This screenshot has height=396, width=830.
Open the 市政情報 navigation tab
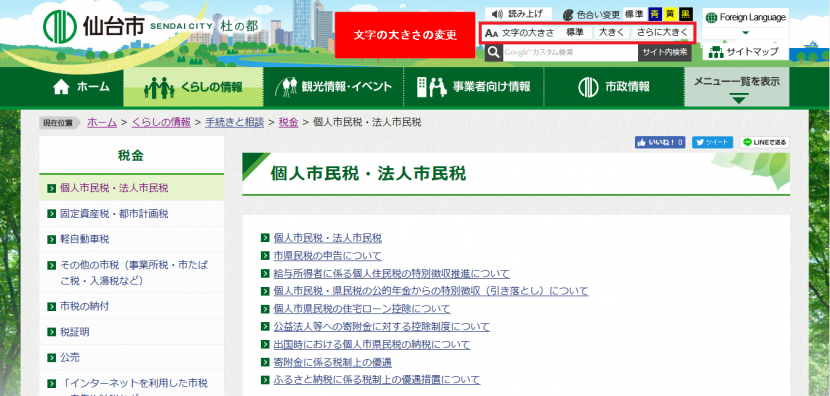[x=614, y=87]
